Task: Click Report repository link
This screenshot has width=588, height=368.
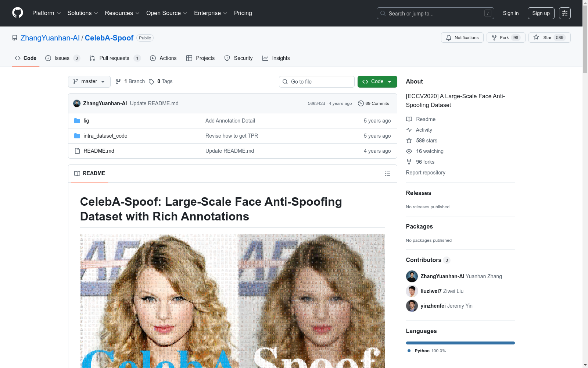Action: coord(426,173)
